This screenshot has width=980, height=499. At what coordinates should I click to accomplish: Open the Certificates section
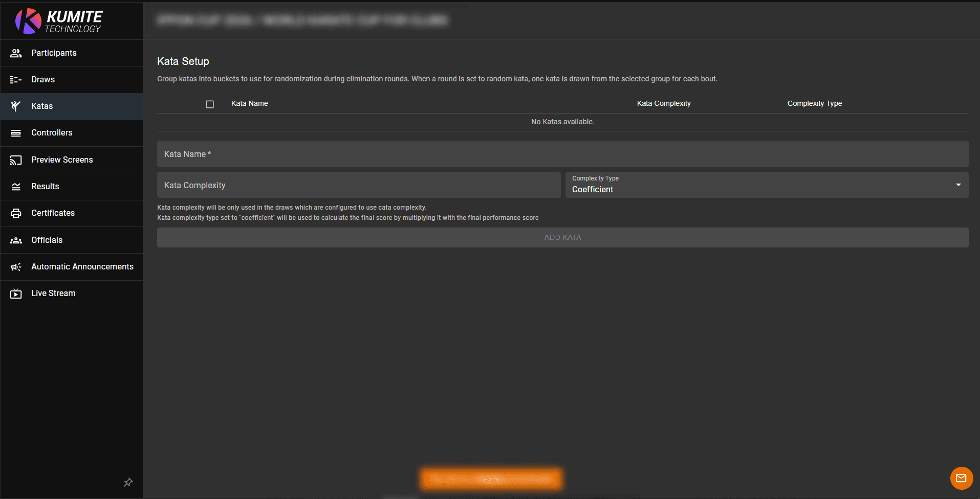pos(72,213)
